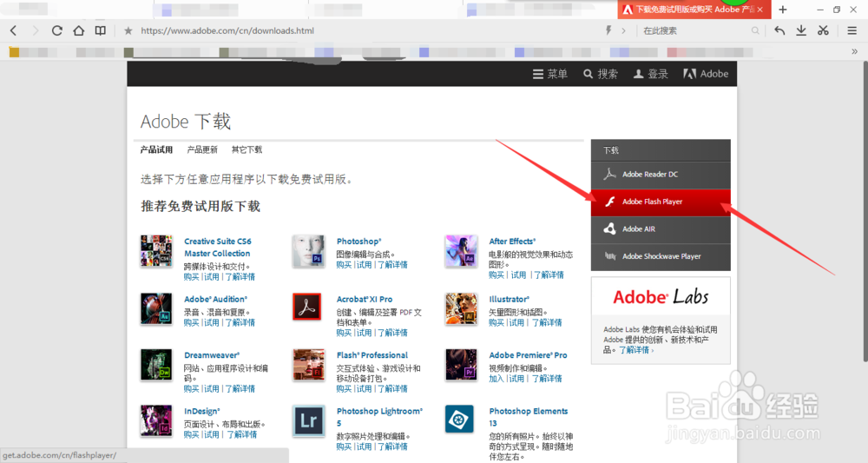Open Adobe Shockwave Player download in sidebar
Screen dimensions: 868x463
661,256
